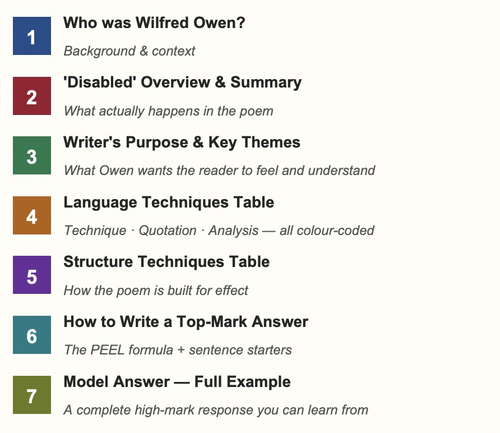
Task: Go to Model Answer — Full Example
Action: tap(177, 382)
